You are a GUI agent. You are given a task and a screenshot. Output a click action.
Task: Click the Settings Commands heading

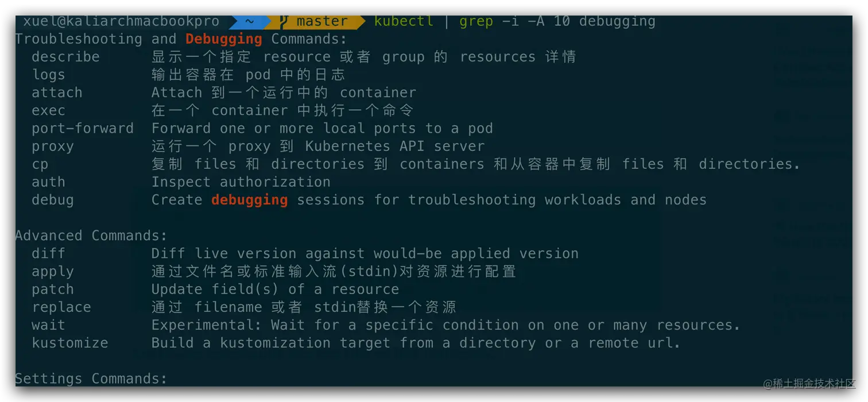91,379
